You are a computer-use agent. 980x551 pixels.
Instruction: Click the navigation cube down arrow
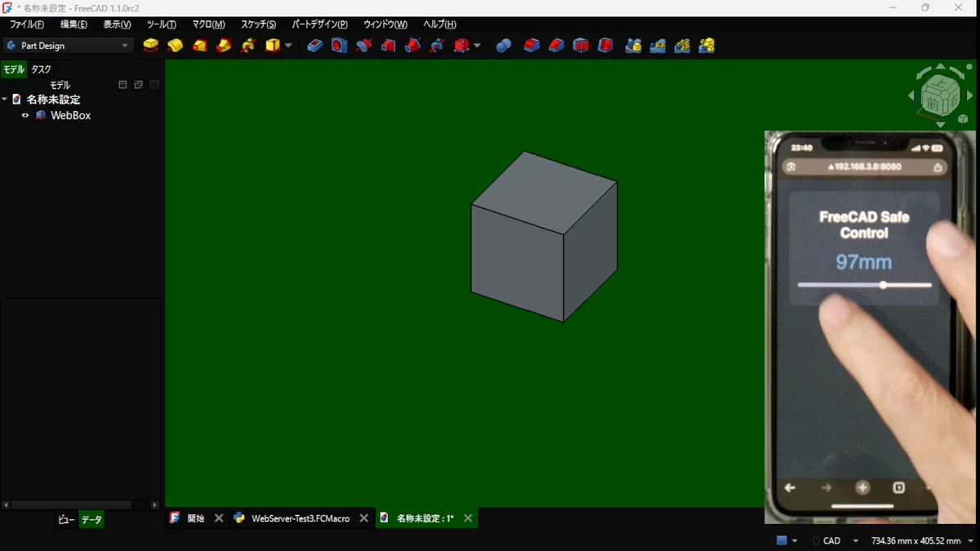point(940,125)
